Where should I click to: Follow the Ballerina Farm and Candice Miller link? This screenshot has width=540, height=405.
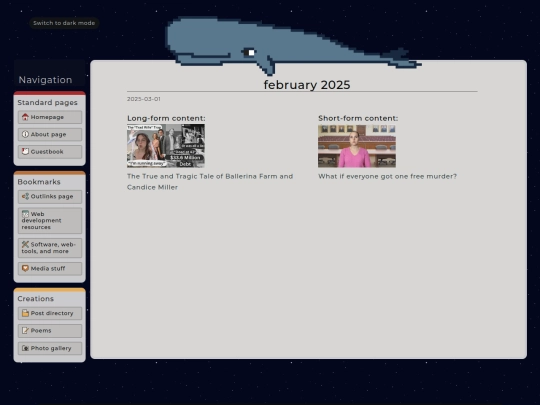[x=210, y=181]
